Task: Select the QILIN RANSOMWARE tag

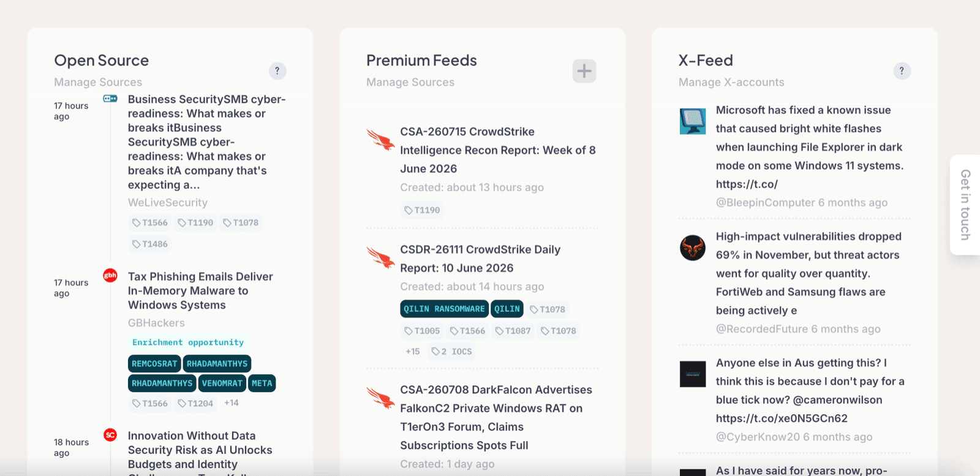Action: [444, 309]
